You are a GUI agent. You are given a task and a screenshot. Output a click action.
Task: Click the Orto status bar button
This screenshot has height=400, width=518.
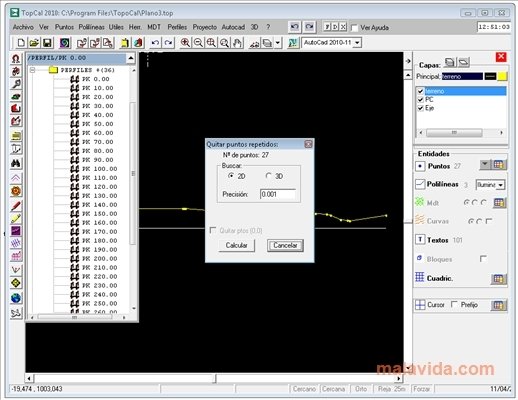click(x=361, y=389)
